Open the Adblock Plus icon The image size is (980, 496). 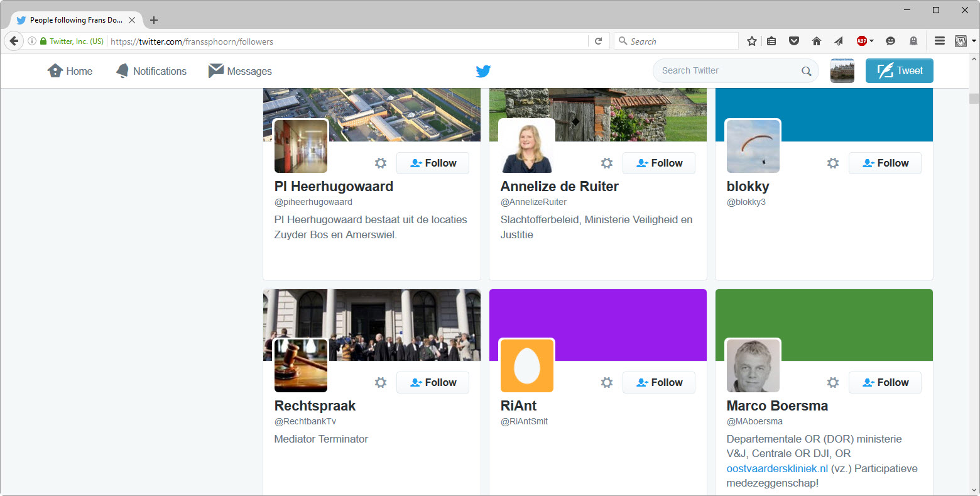tap(861, 41)
